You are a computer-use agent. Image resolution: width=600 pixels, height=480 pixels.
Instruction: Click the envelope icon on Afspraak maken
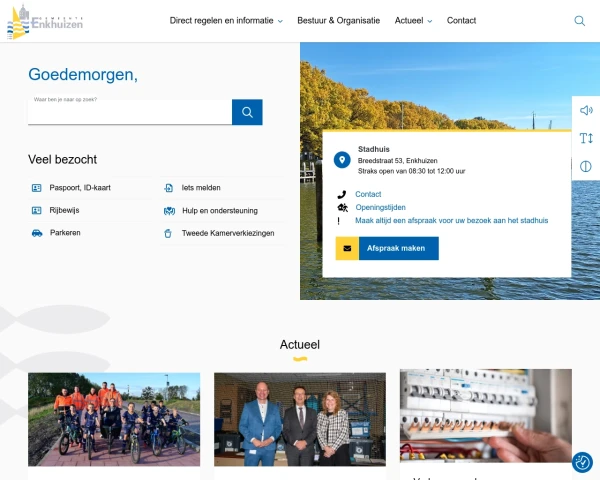[x=347, y=248]
